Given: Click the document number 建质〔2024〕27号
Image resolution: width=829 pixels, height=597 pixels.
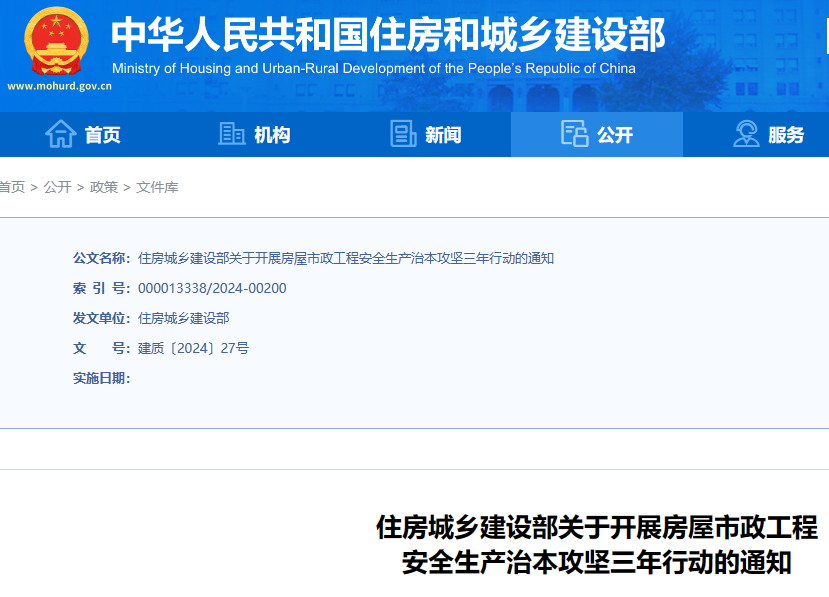Looking at the screenshot, I should (193, 348).
